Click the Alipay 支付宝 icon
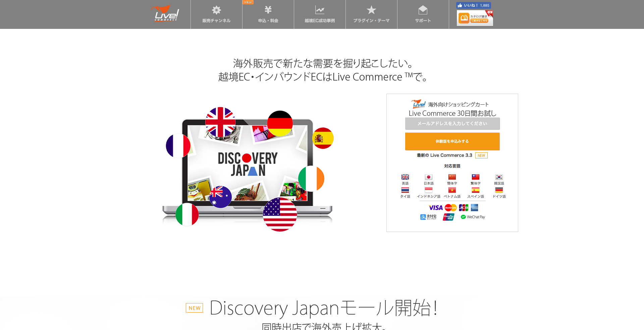Screen dimensions: 644x330 click(x=428, y=217)
